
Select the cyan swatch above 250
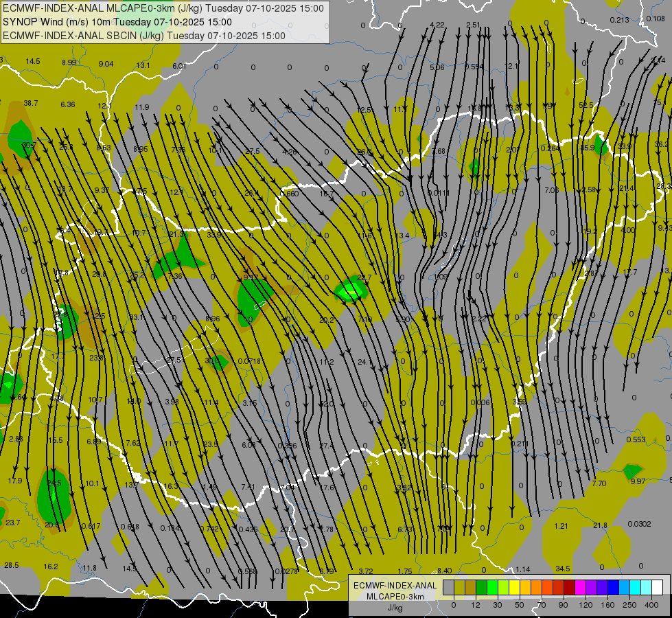click(x=635, y=587)
